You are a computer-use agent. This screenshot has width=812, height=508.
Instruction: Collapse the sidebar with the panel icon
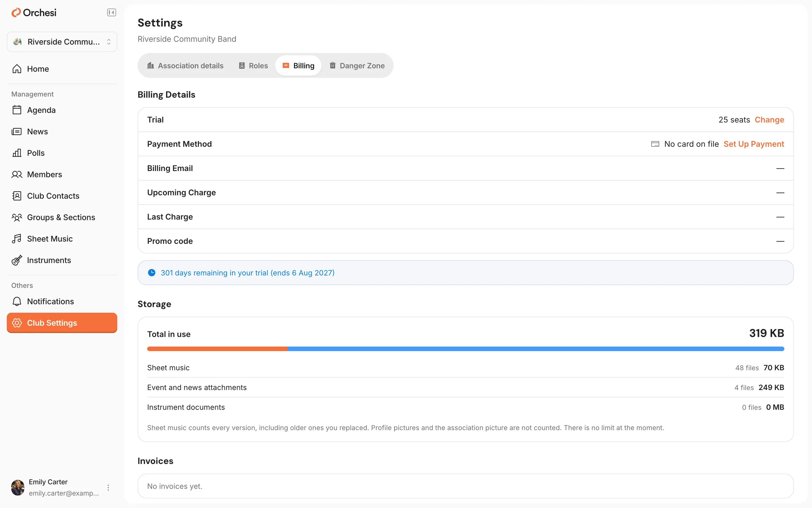(111, 12)
